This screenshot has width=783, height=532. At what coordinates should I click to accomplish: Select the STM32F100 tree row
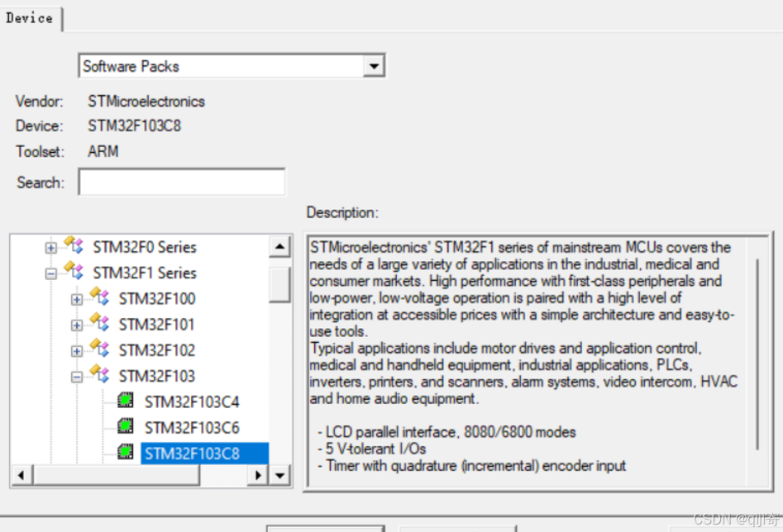pos(157,299)
